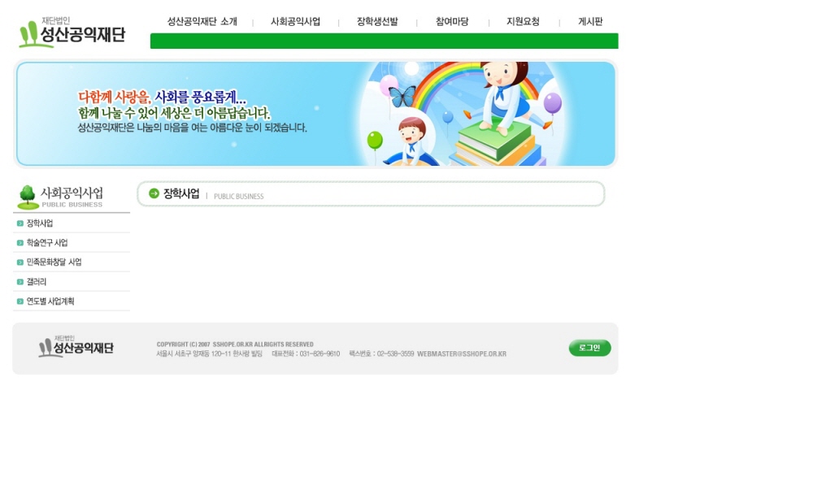This screenshot has height=504, width=813.
Task: Click the footer 성산공익재단 gray logo
Action: coord(76,346)
